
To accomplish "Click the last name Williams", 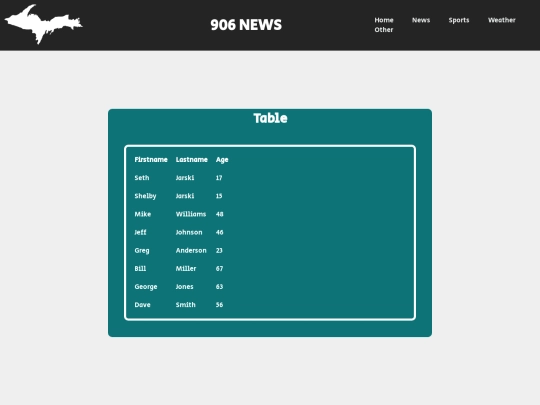I will [191, 214].
